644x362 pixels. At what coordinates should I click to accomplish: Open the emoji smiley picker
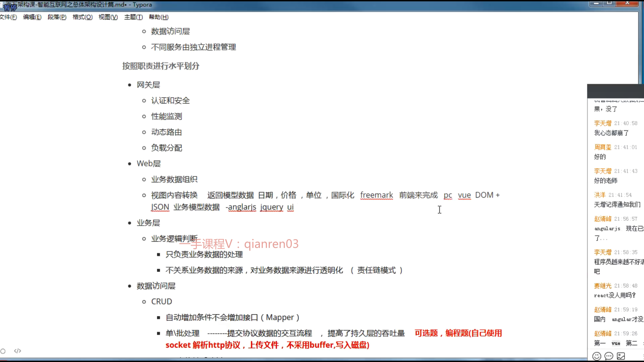596,356
